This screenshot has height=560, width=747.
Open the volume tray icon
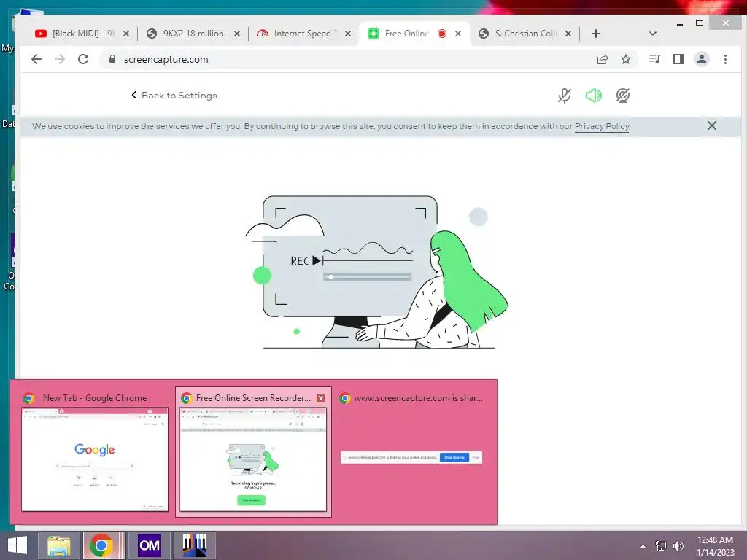(x=678, y=546)
